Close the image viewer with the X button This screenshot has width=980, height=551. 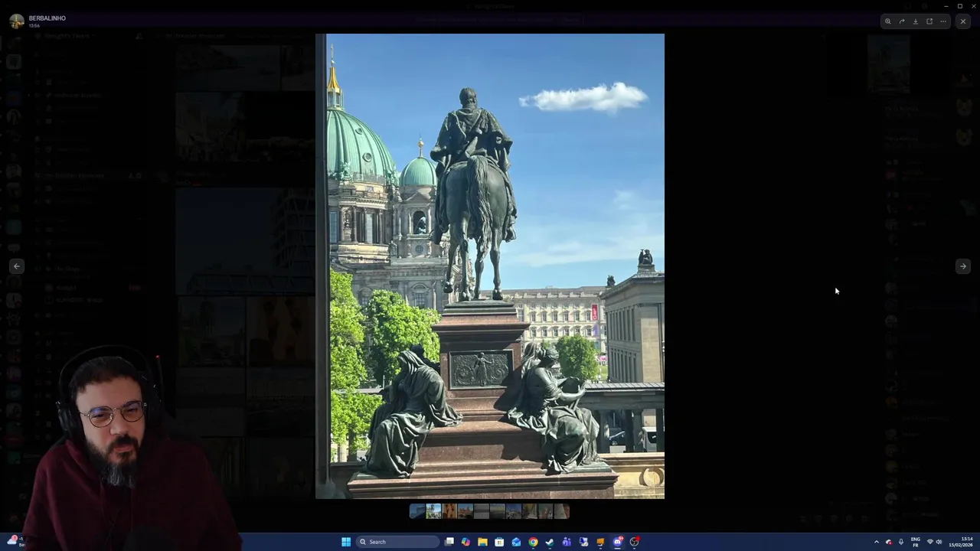tap(963, 21)
